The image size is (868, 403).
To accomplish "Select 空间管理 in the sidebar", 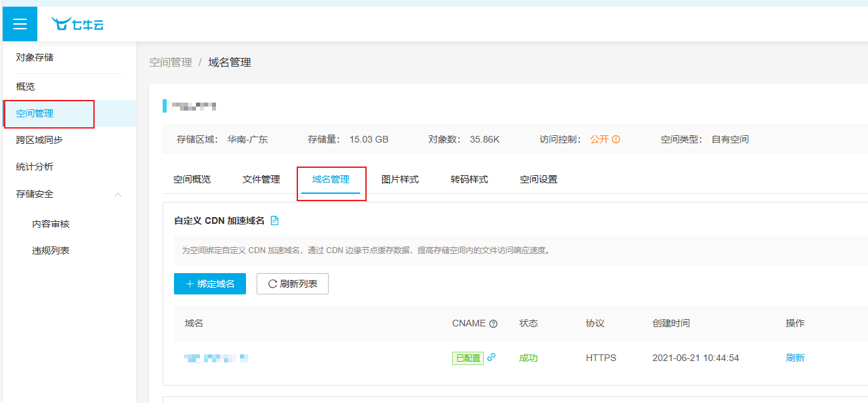I will (35, 113).
